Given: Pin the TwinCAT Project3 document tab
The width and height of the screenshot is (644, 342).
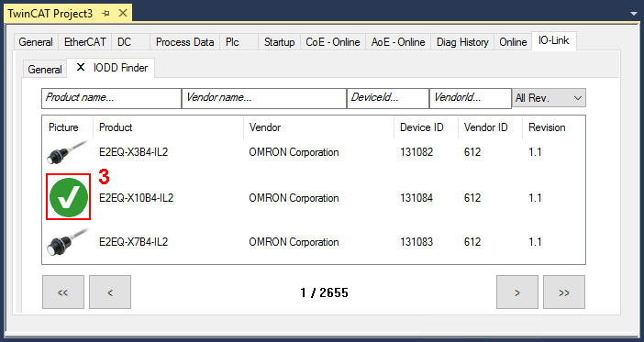Looking at the screenshot, I should click(x=106, y=13).
